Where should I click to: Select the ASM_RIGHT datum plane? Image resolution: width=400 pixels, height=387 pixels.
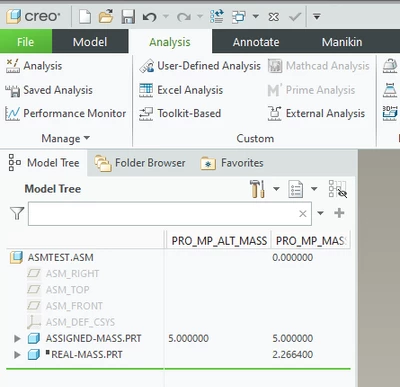pos(72,274)
